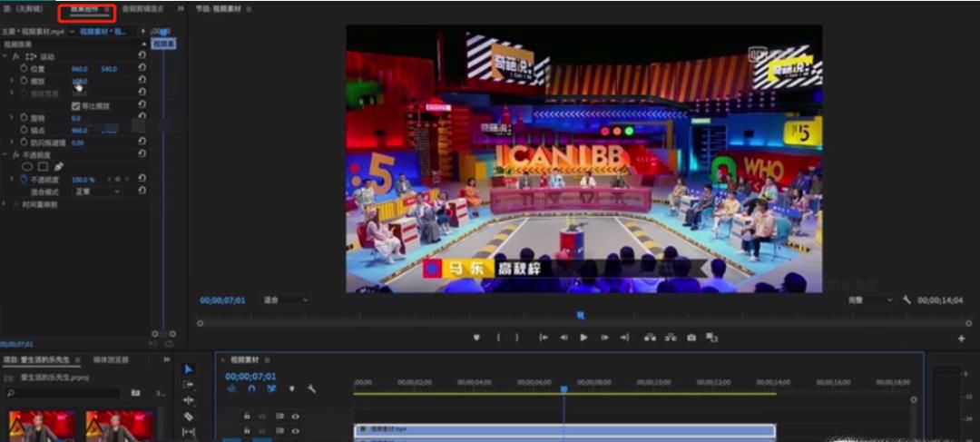The height and width of the screenshot is (442, 980).
Task: Create 4-point rectangle mask under Opacity
Action: [x=44, y=167]
